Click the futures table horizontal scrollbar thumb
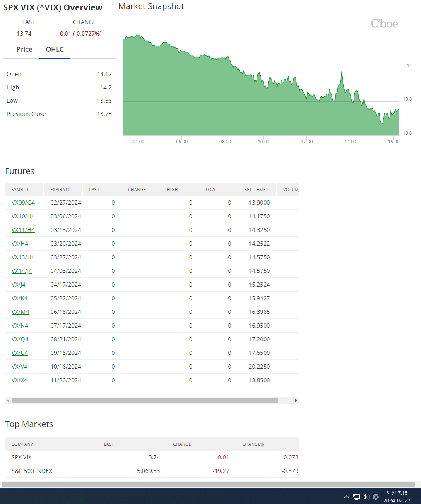This screenshot has height=504, width=421. (x=145, y=401)
